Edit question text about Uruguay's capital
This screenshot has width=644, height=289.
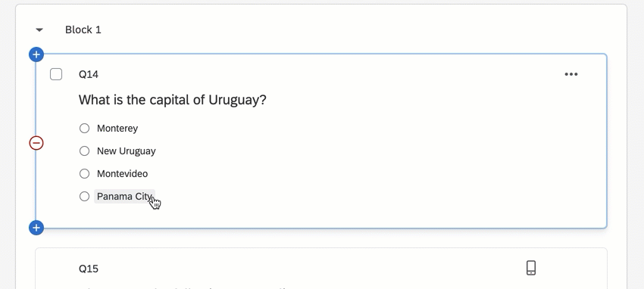pos(173,100)
